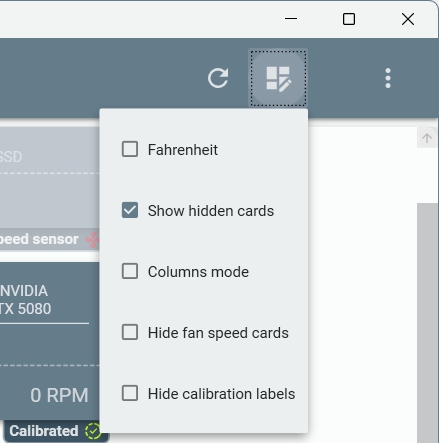Image resolution: width=439 pixels, height=443 pixels.
Task: Select the hidden SSD card title
Action: [x=11, y=157]
